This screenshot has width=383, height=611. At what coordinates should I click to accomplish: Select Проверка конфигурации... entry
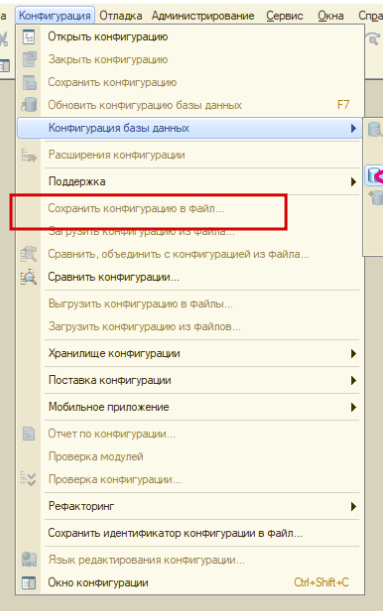pos(190,479)
